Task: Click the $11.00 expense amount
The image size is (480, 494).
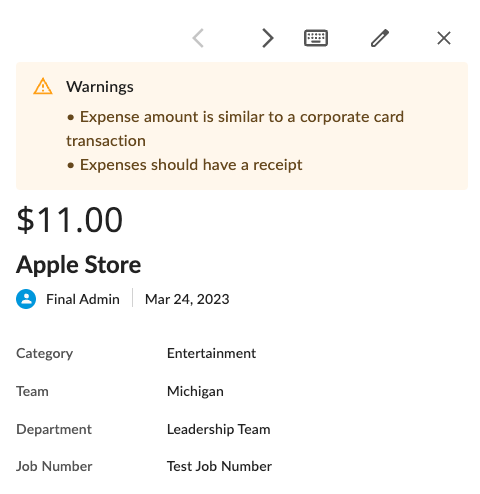Action: [70, 220]
